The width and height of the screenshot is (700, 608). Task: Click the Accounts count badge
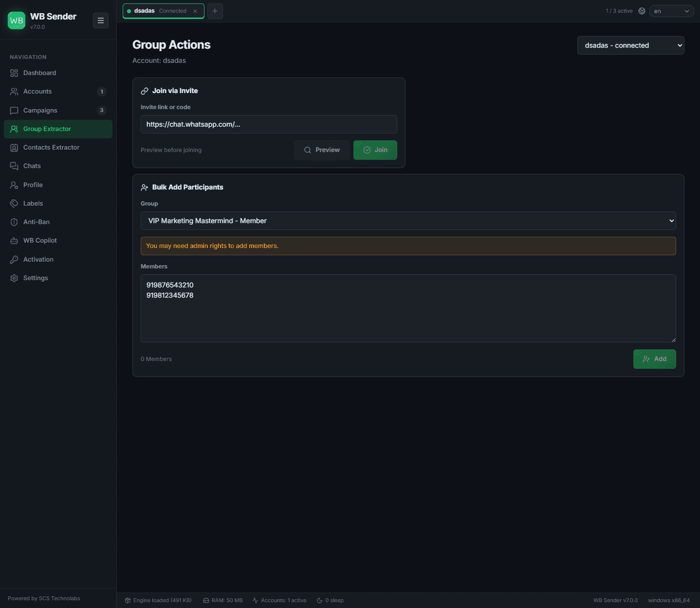(102, 92)
